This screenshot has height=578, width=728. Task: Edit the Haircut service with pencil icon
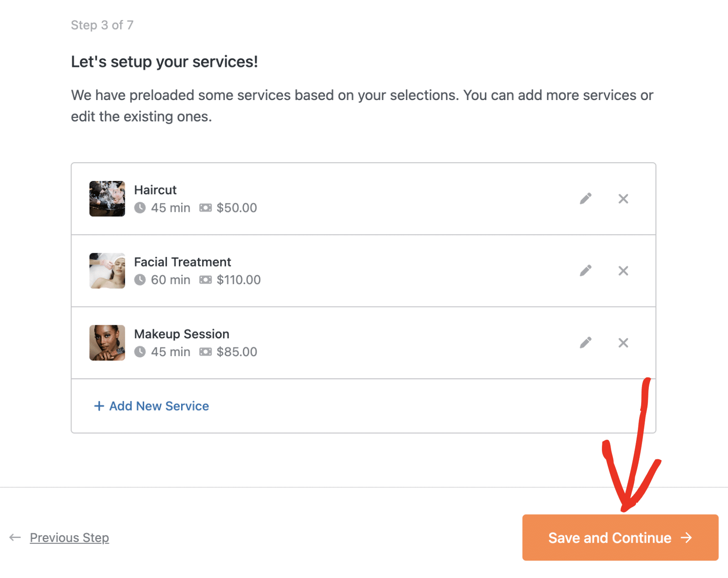586,199
